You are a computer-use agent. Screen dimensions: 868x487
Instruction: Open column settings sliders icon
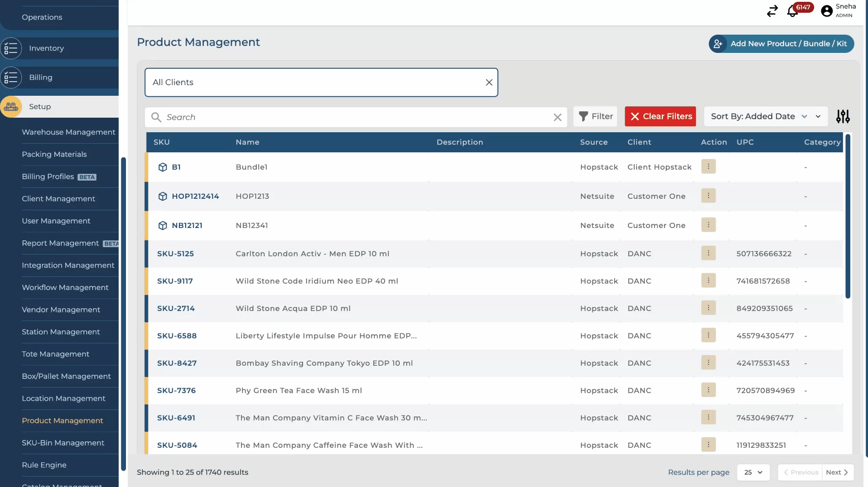coord(842,117)
